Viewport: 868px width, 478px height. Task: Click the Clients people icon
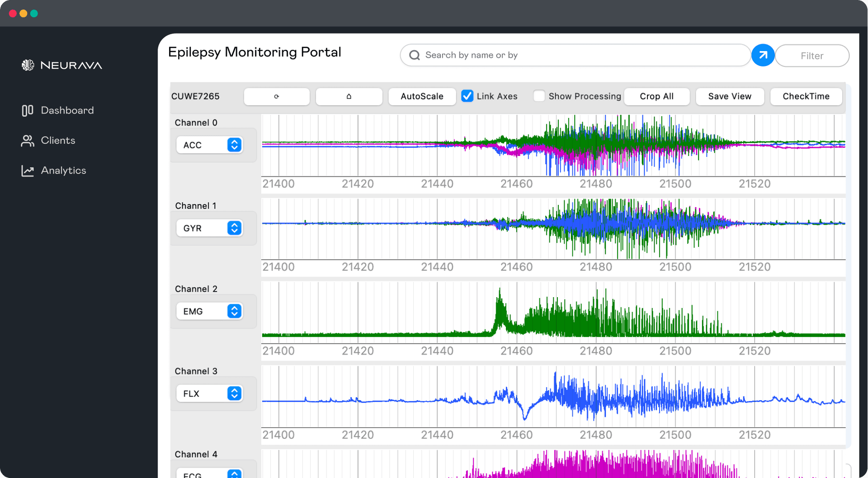click(x=27, y=141)
